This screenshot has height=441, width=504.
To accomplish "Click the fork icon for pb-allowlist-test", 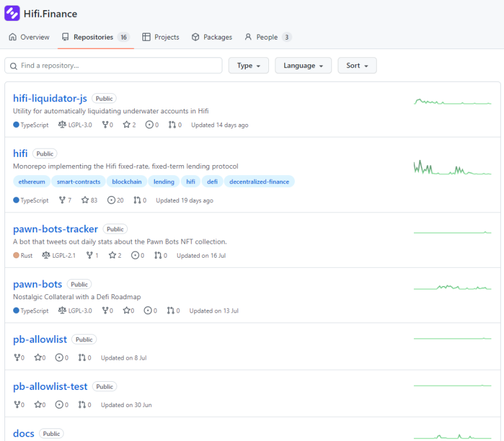I will (x=17, y=404).
